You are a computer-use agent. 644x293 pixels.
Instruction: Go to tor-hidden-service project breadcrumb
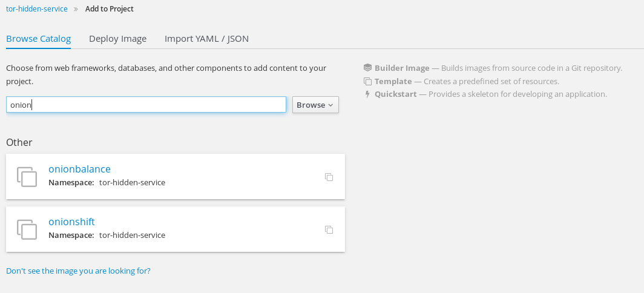(37, 9)
